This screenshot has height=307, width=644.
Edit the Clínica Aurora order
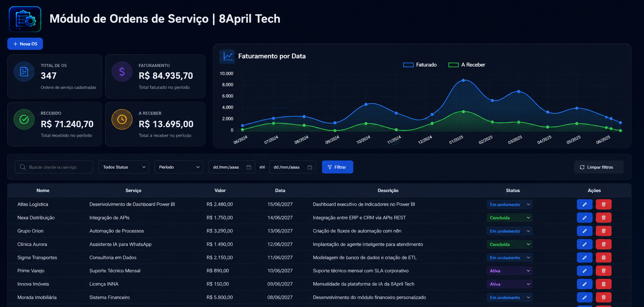pos(584,244)
